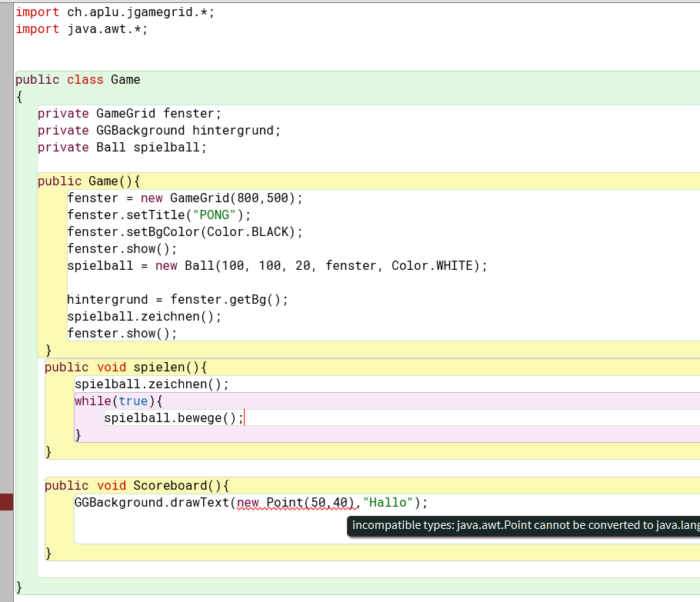Click the red error marker in the gutter
Image resolution: width=700 pixels, height=602 pixels.
pos(7,502)
